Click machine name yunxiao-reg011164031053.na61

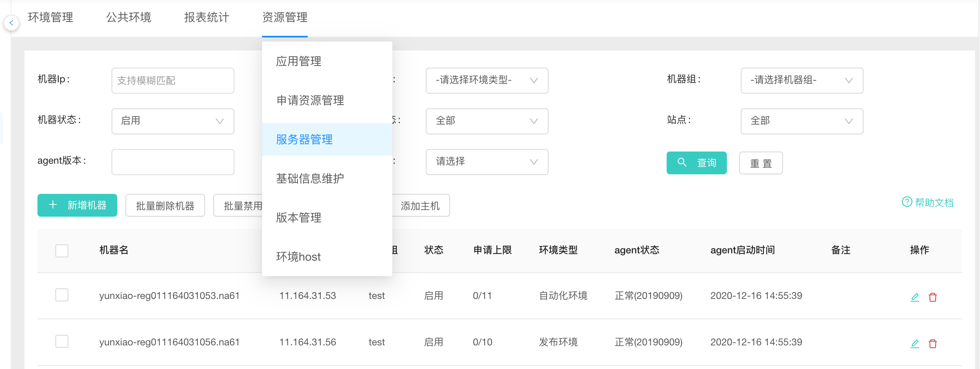[x=169, y=296]
